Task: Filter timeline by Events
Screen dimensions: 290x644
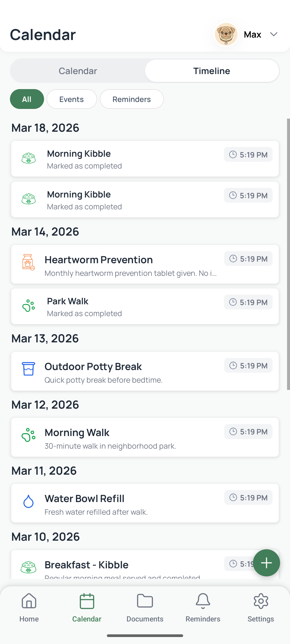Action: (x=71, y=99)
